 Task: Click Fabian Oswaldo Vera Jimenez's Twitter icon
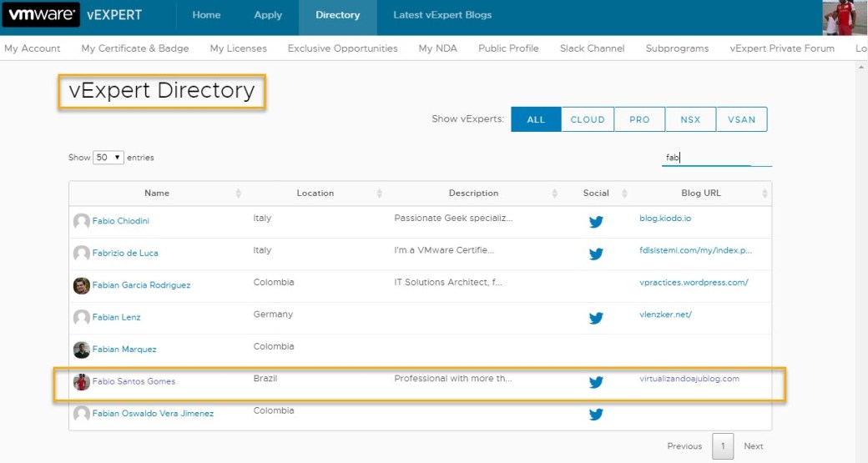click(596, 414)
